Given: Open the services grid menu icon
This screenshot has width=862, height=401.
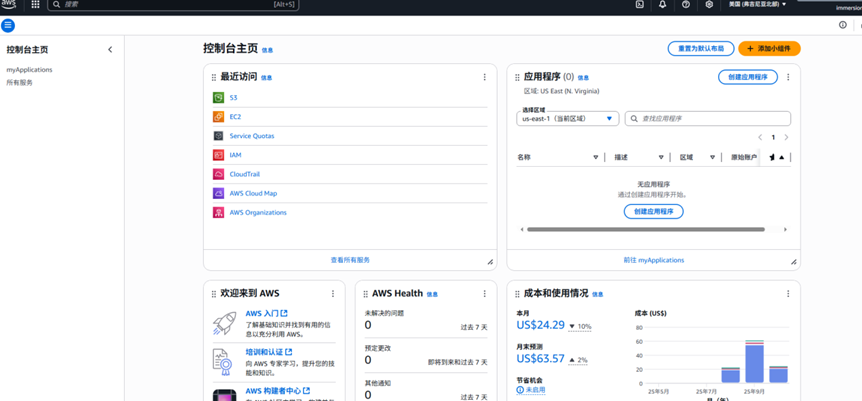Looking at the screenshot, I should pyautogui.click(x=36, y=5).
